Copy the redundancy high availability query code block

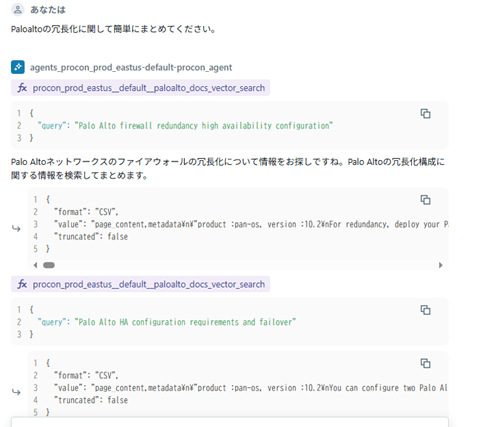coord(425,114)
